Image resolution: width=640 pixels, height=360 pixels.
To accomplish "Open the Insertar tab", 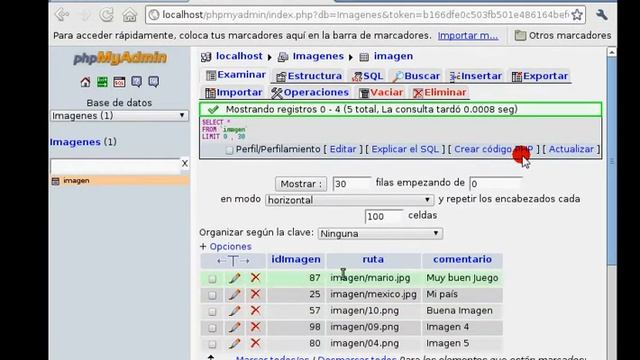I will 476,76.
